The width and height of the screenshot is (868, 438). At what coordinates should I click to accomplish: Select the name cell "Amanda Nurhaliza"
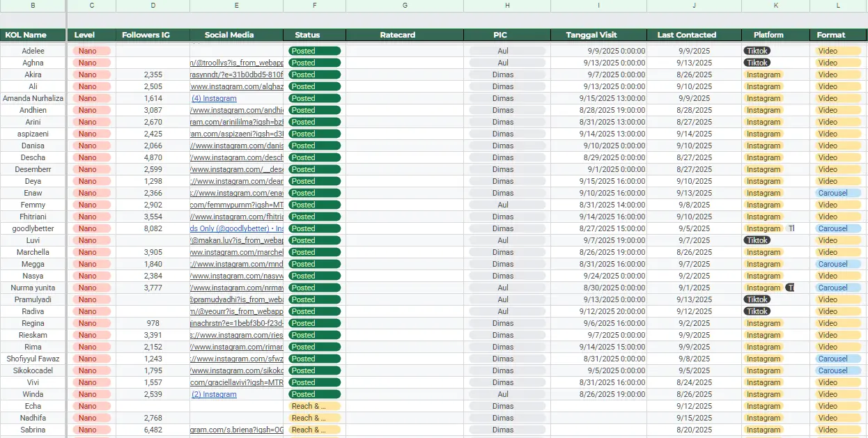(x=33, y=98)
